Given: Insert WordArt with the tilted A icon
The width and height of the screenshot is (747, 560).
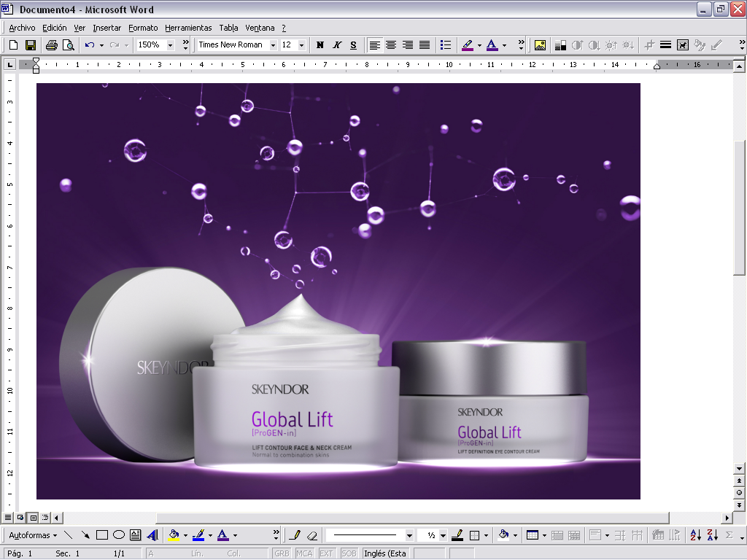Looking at the screenshot, I should pos(152,534).
